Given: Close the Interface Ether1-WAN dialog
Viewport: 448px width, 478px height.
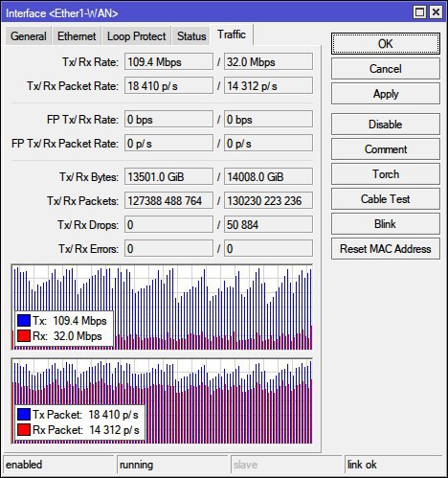Looking at the screenshot, I should [x=436, y=12].
